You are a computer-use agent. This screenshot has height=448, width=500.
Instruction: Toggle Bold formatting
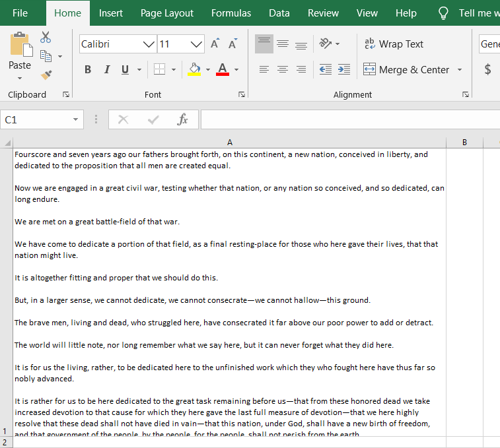[88, 69]
